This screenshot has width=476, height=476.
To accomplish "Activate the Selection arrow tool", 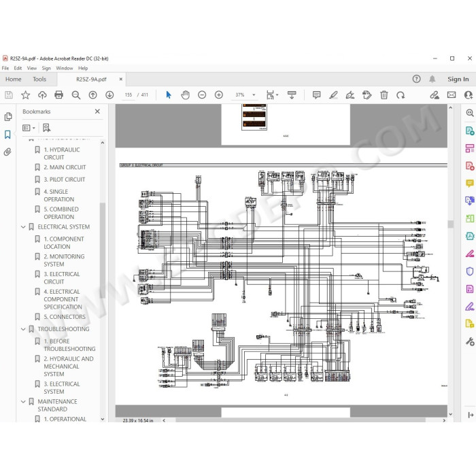I will 169,95.
